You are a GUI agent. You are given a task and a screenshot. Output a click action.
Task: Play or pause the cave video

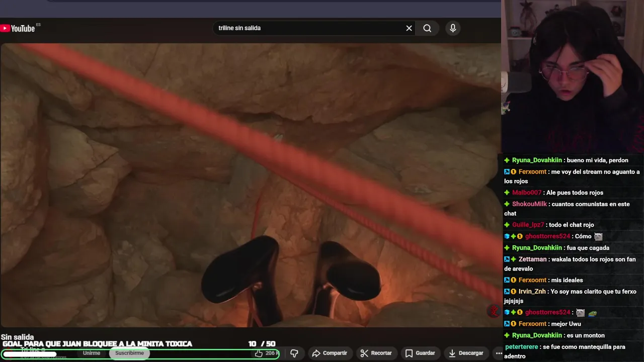[251, 185]
